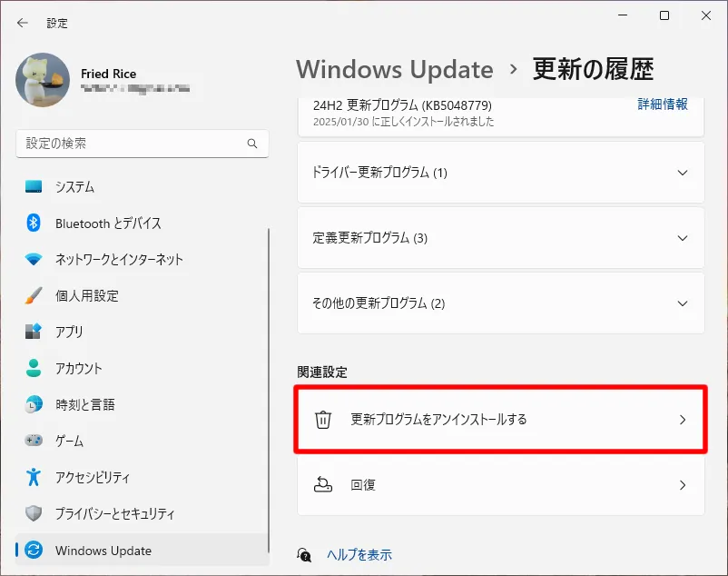
Task: Select ゲーム in the sidebar
Action: click(x=143, y=441)
